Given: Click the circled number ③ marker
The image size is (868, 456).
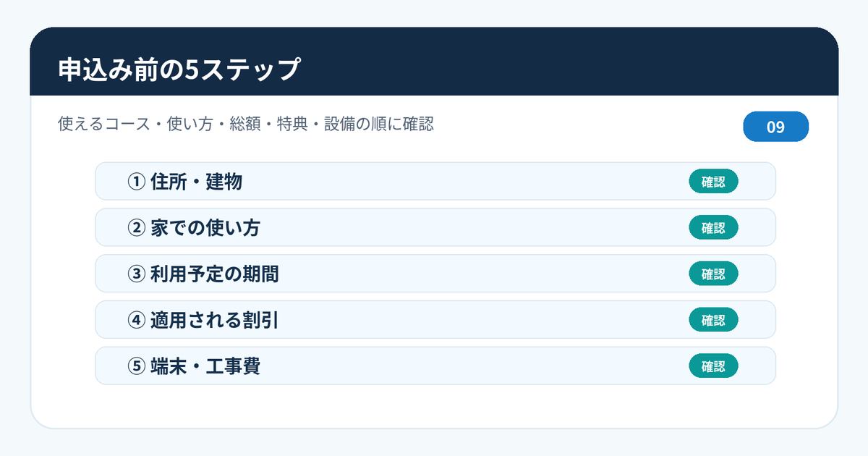Looking at the screenshot, I should click(x=136, y=274).
